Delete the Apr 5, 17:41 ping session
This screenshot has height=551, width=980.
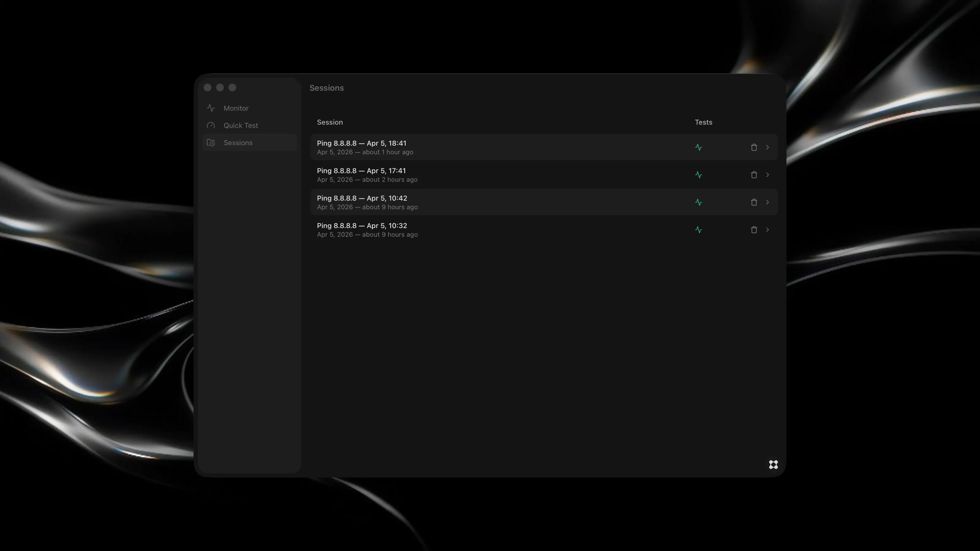pos(754,175)
